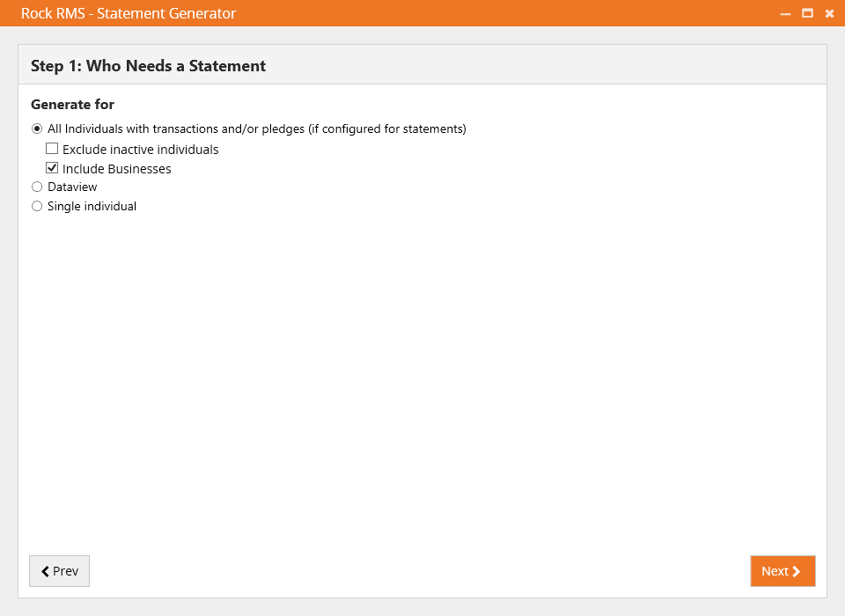Image resolution: width=845 pixels, height=616 pixels.
Task: Click the Rock RMS title bar text
Action: [129, 13]
